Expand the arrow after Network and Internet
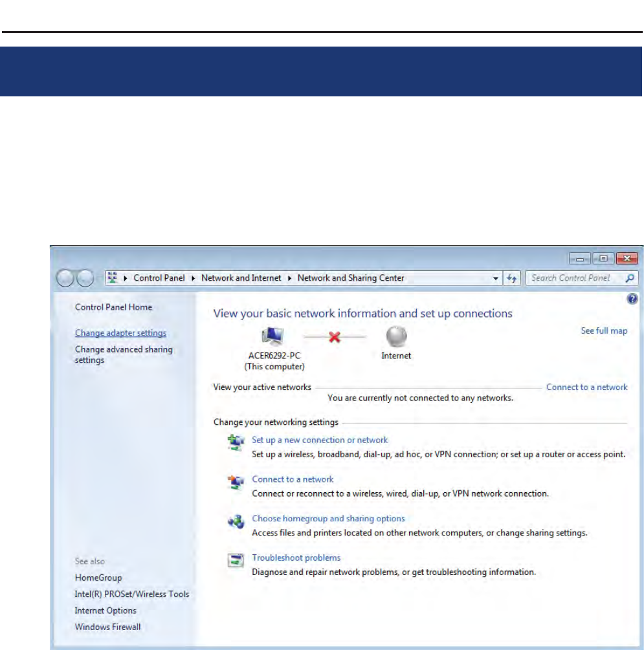 point(289,278)
